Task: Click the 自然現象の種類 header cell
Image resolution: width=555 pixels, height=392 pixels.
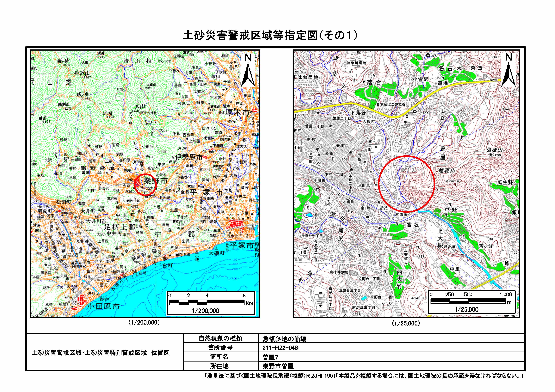Action: click(220, 338)
